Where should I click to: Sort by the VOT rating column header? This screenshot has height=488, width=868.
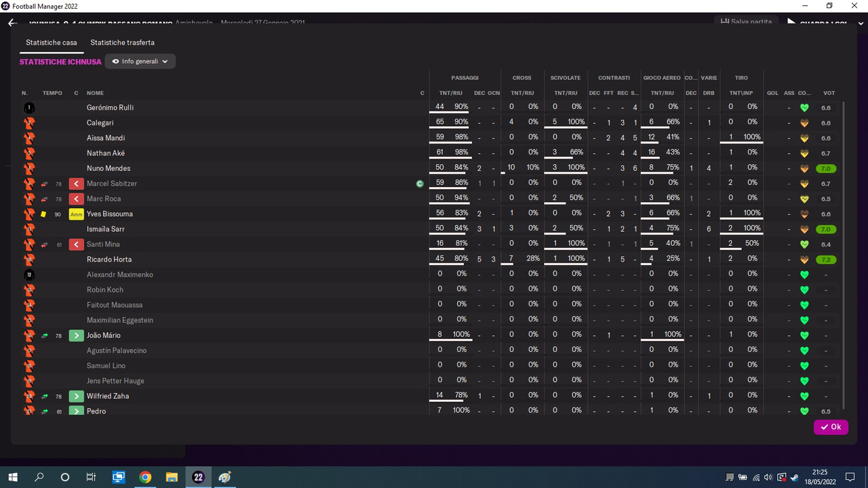coord(829,93)
